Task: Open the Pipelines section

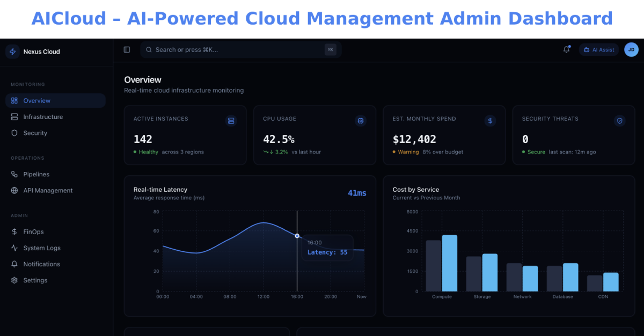Action: pyautogui.click(x=56, y=174)
